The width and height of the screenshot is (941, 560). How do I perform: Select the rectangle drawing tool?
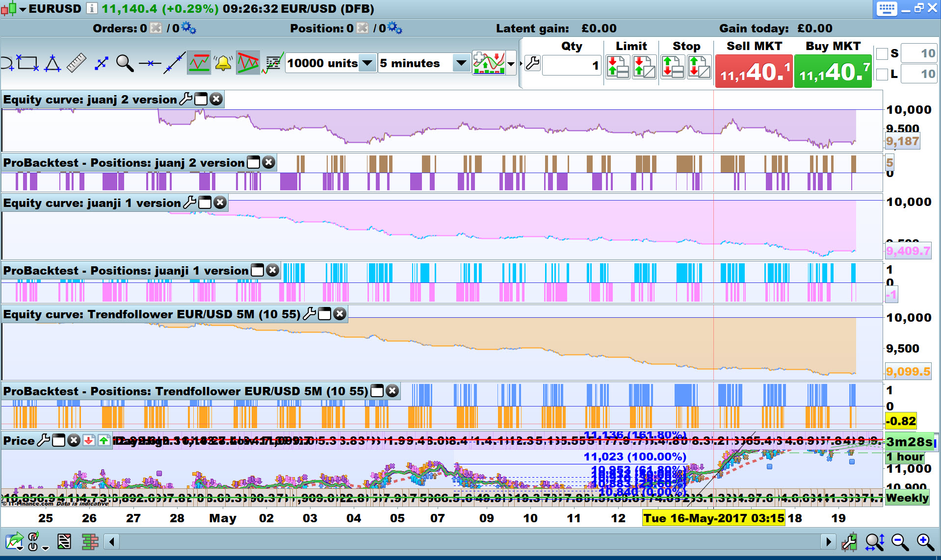[27, 63]
